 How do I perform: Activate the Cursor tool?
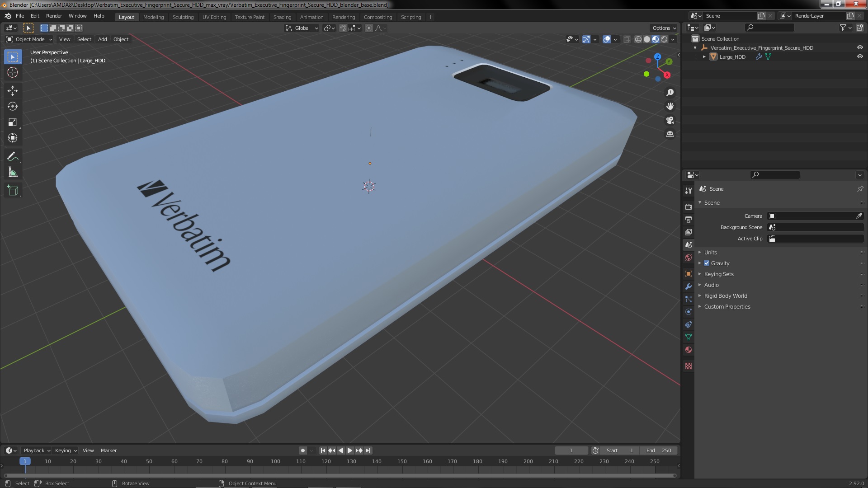[13, 72]
